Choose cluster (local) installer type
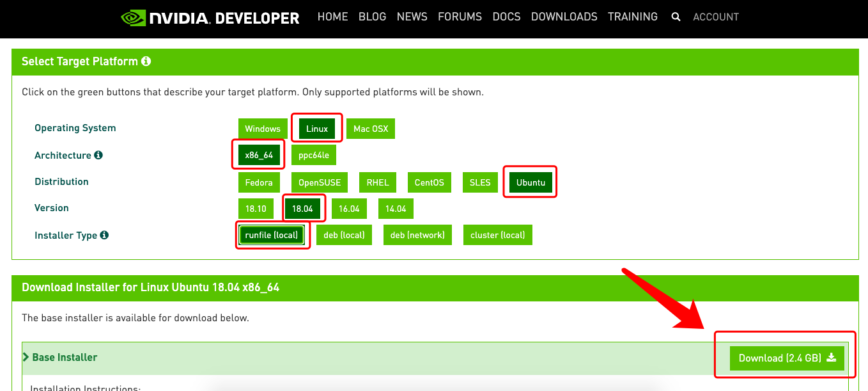868x391 pixels. tap(498, 235)
